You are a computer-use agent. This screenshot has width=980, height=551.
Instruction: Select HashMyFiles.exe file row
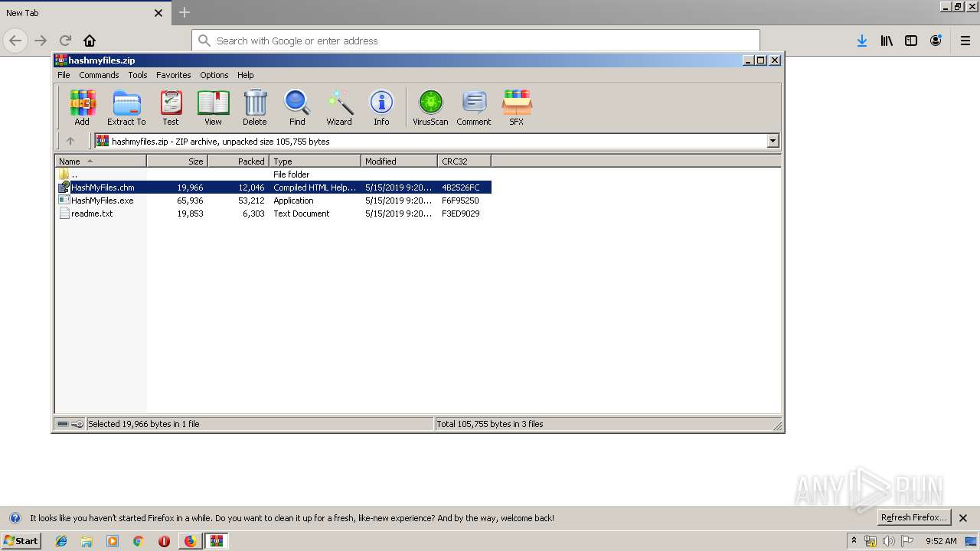pos(273,201)
